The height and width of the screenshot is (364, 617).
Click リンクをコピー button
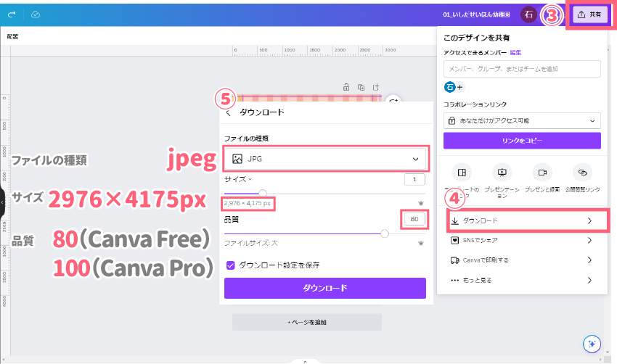pyautogui.click(x=522, y=141)
